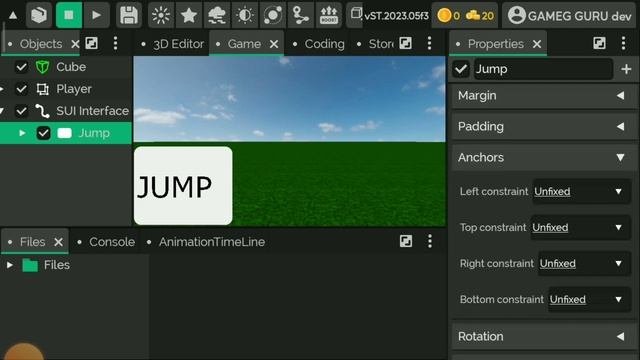Toggle the Jump object checkbox in the tree
The height and width of the screenshot is (360, 640).
pyautogui.click(x=43, y=133)
